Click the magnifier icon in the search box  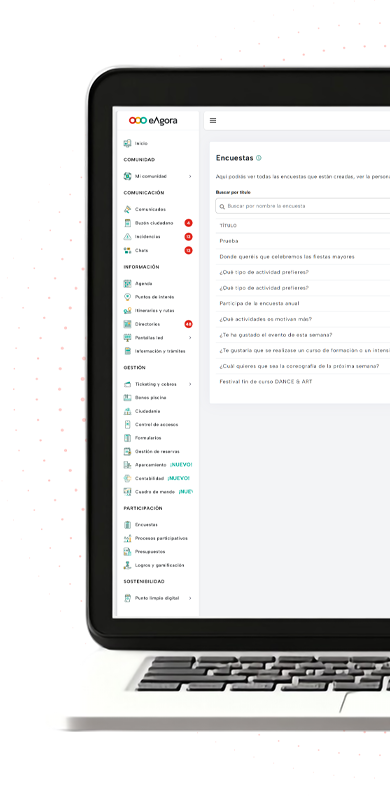(222, 207)
